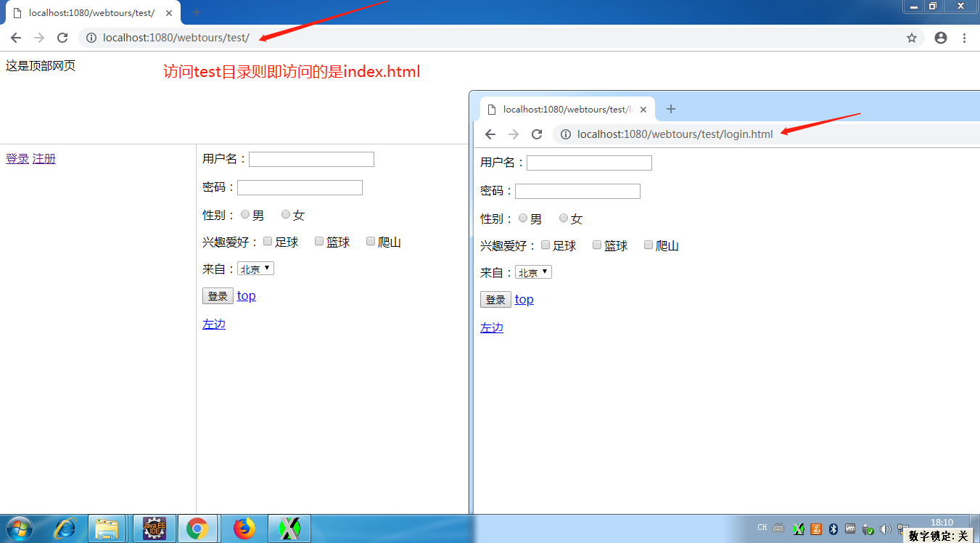This screenshot has width=980, height=543.
Task: Click safely remove hardware tray icon
Action: (x=868, y=528)
